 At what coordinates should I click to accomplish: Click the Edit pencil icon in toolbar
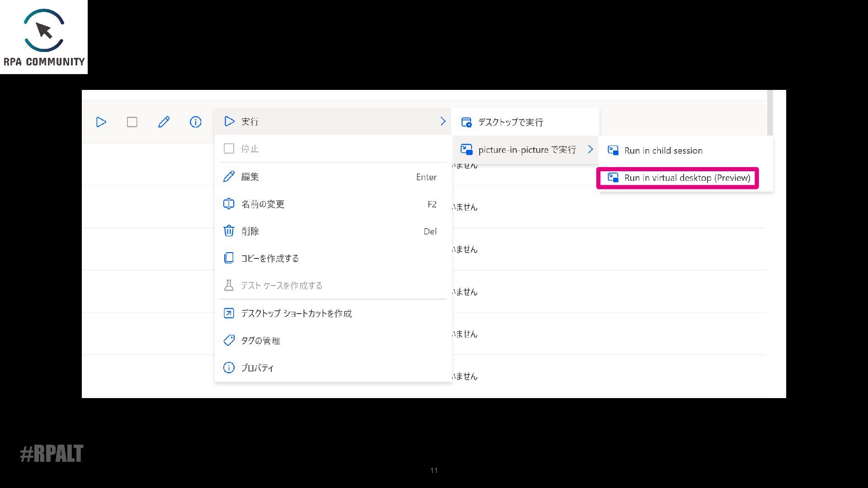tap(164, 122)
